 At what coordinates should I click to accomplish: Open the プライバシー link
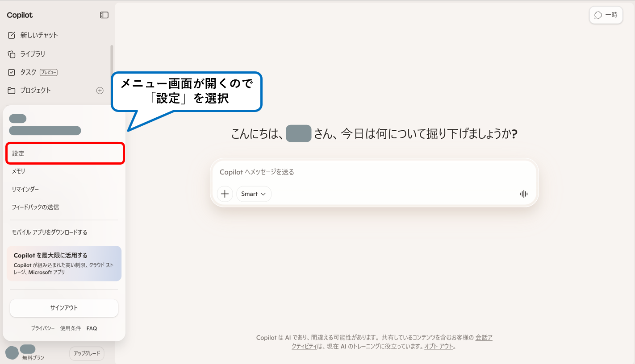click(43, 328)
